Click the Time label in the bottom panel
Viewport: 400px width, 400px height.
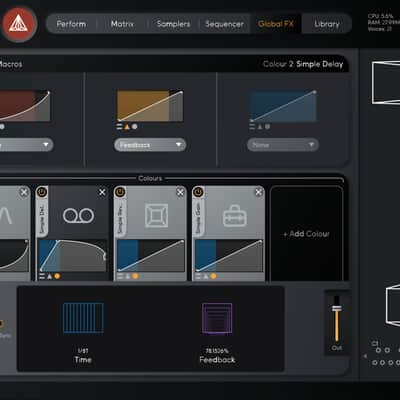83,360
